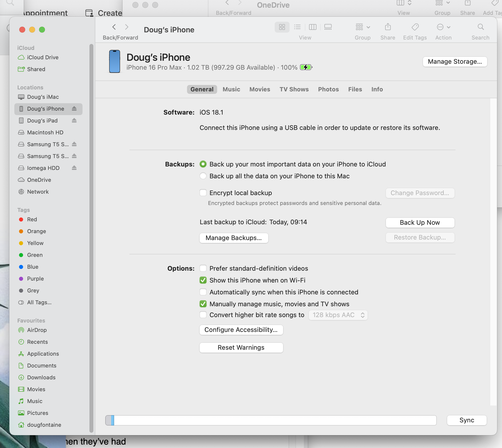The height and width of the screenshot is (448, 502).
Task: Switch to list view icon
Action: coord(297,27)
